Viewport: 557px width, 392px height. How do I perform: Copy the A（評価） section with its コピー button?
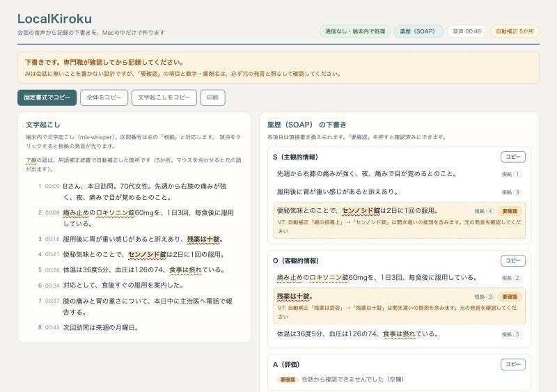[513, 364]
